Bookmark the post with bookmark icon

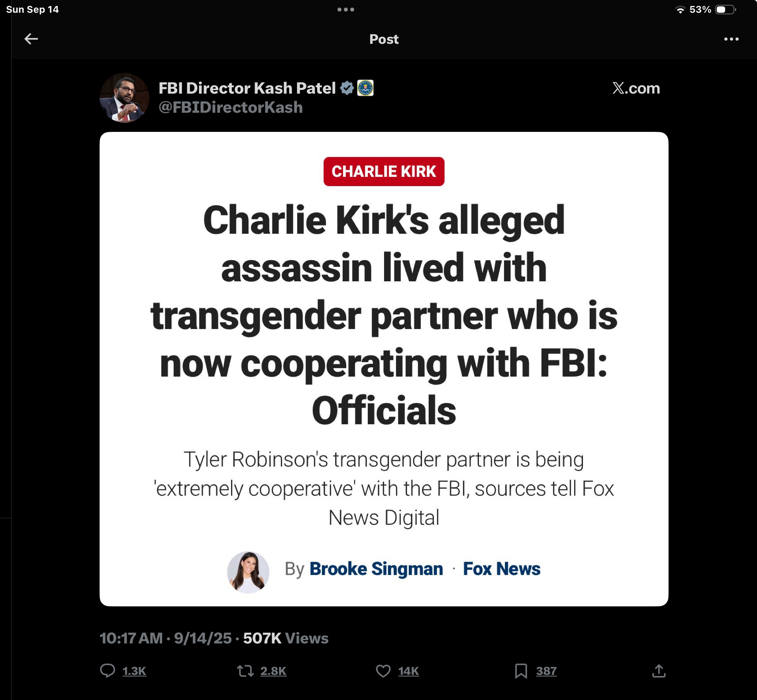[521, 671]
